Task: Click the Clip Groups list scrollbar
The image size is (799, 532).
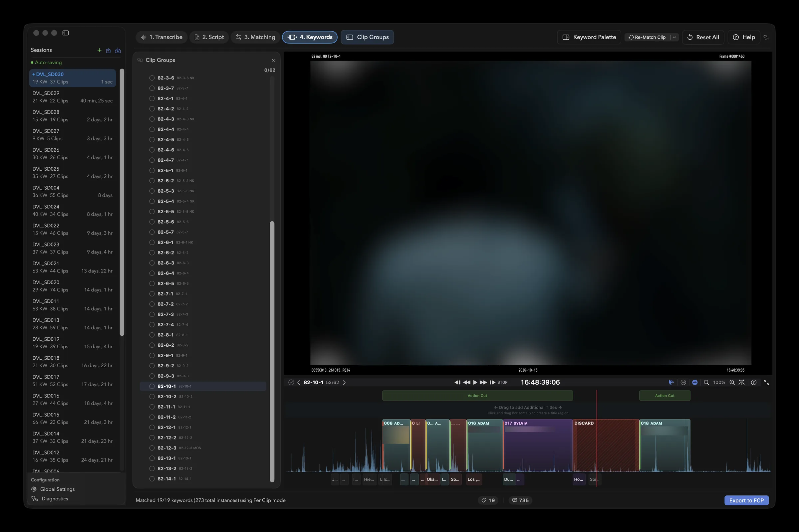Action: (x=272, y=351)
